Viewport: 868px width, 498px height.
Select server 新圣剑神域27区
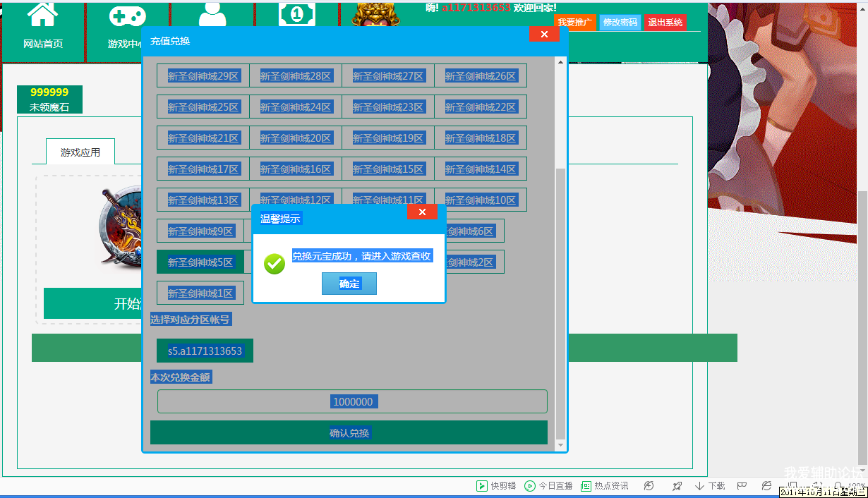(x=388, y=76)
